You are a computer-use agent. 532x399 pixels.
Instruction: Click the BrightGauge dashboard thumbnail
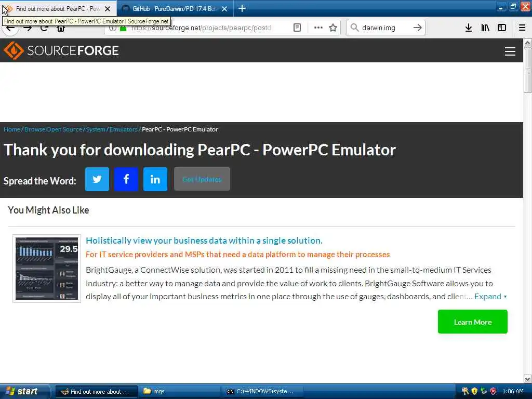pyautogui.click(x=47, y=269)
